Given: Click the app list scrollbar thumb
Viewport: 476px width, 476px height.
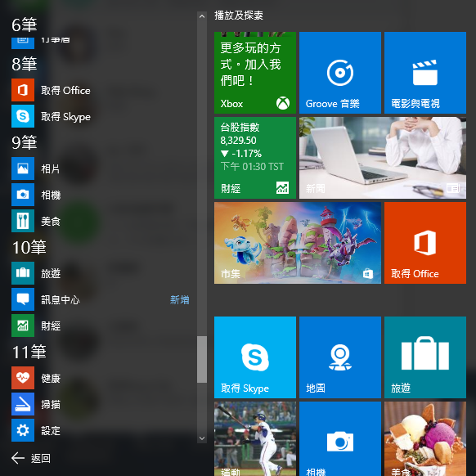Looking at the screenshot, I should pyautogui.click(x=202, y=359).
